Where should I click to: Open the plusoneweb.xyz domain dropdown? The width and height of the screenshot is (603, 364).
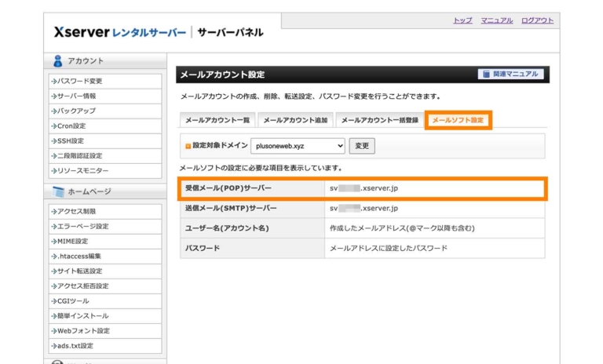[298, 146]
